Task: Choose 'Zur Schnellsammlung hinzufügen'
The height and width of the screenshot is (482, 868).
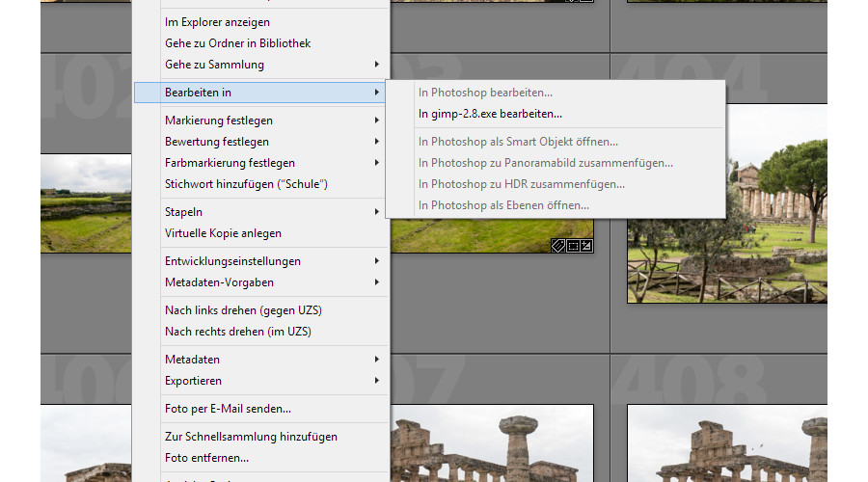Action: (251, 437)
